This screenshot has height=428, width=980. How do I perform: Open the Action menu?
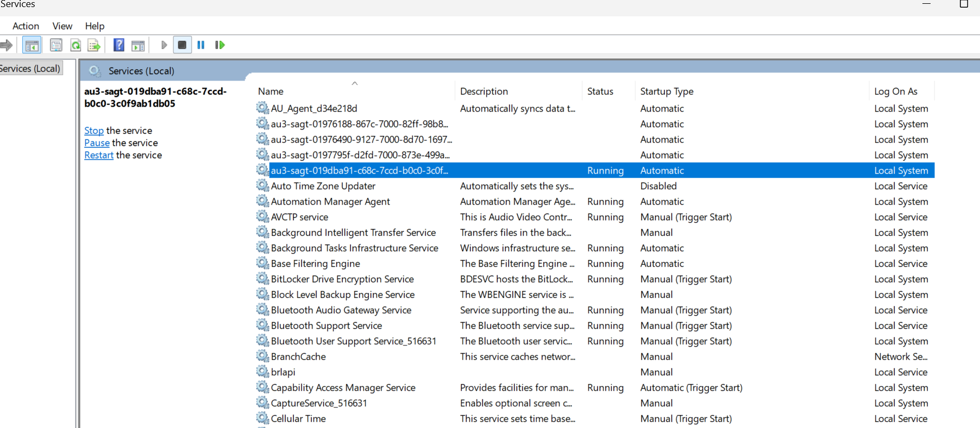coord(26,26)
